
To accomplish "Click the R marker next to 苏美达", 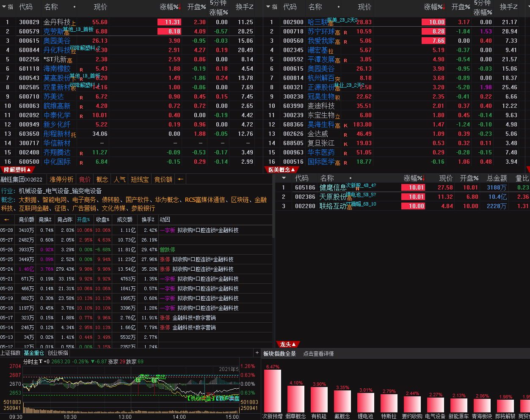I will [x=81, y=98].
